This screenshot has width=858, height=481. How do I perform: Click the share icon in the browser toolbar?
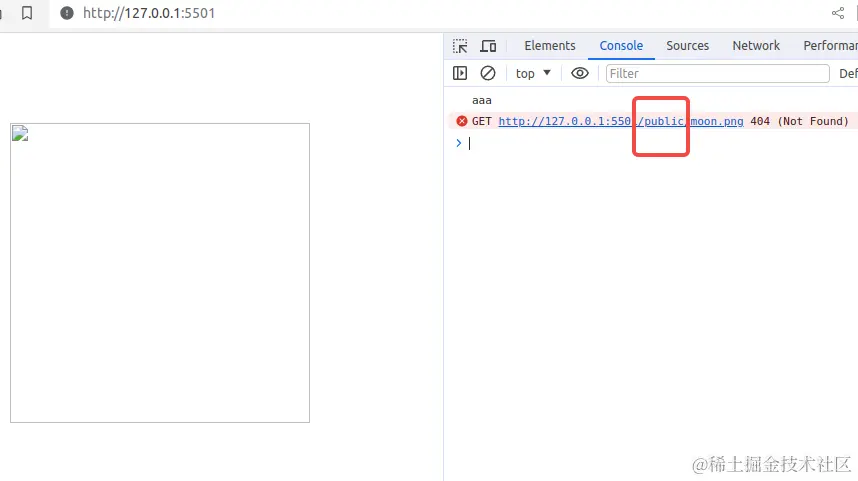pos(838,13)
